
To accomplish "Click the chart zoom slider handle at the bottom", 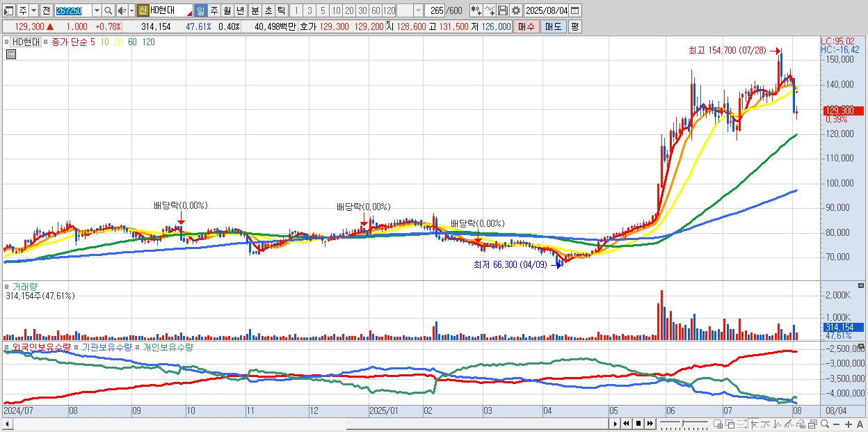I will [682, 423].
